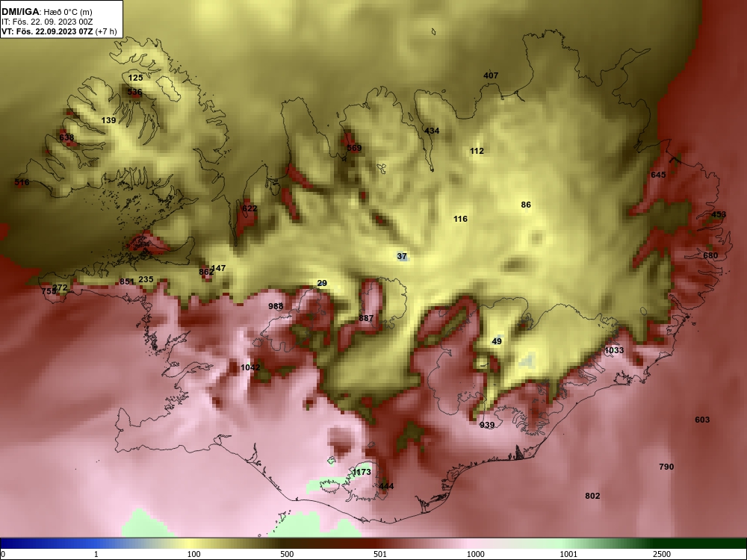Click the 'IT: Fös. 22. 09. 2023 00Z' line

(x=47, y=22)
